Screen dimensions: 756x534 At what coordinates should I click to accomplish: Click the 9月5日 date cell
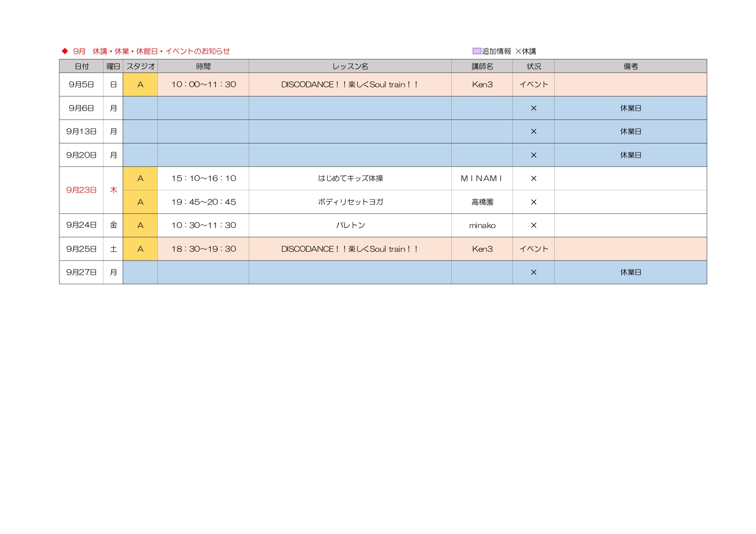[x=81, y=84]
